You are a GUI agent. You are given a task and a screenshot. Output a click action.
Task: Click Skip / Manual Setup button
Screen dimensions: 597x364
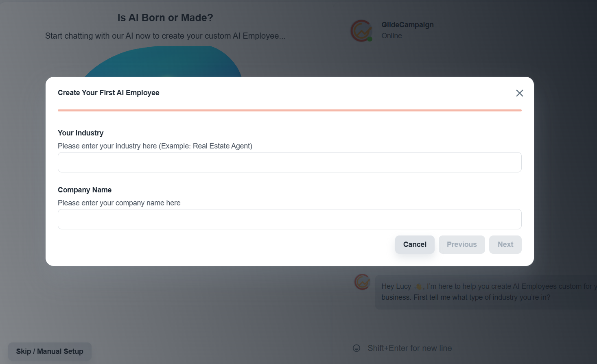tap(50, 351)
